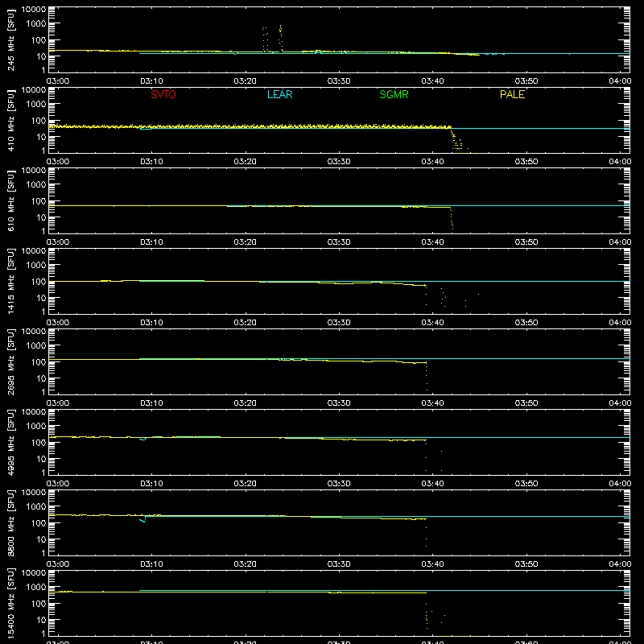Viewport: 644px width, 644px height.
Task: Click the 410 MHz panel's 03:40 time label
Action: tap(432, 162)
